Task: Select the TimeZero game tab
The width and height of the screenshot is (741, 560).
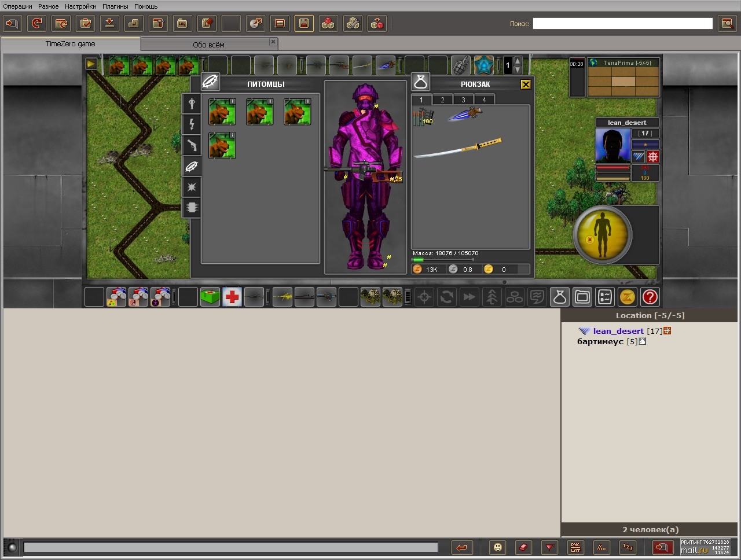Action: pos(71,44)
